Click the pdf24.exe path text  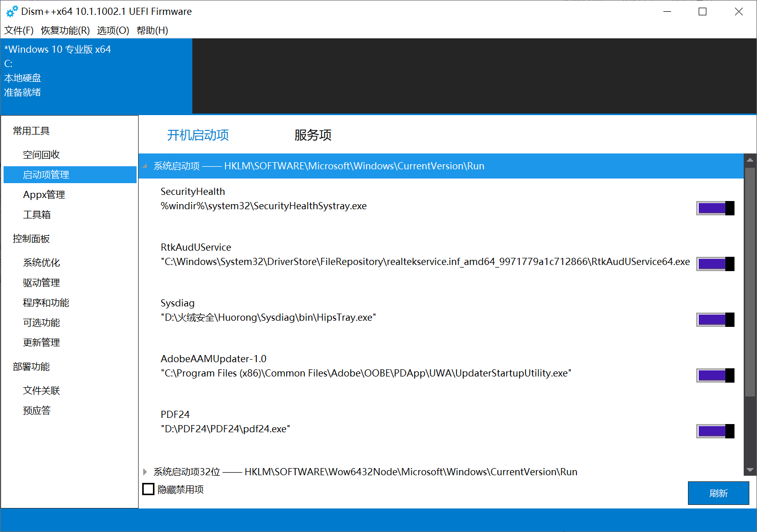[225, 429]
